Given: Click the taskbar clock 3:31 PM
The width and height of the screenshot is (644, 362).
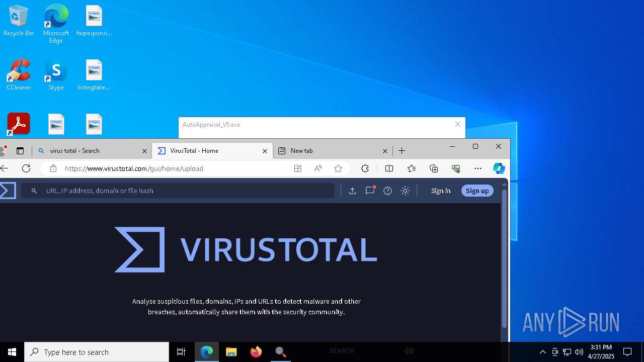Looking at the screenshot, I should 601,352.
